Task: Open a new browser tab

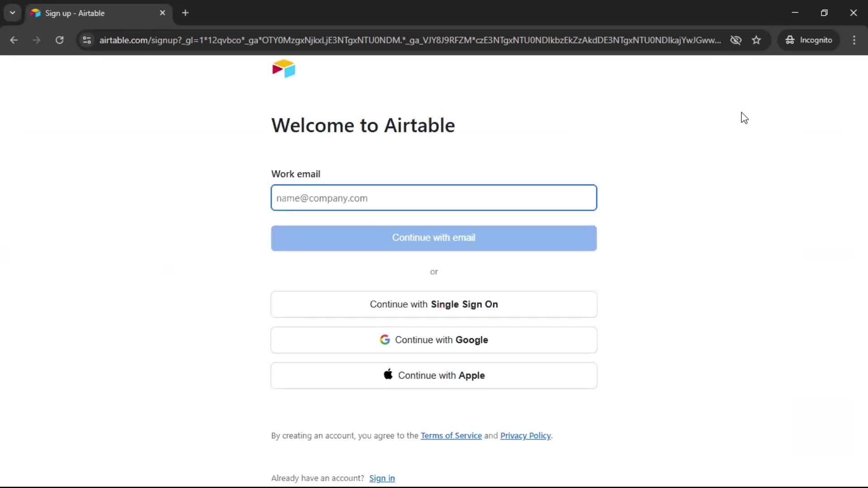Action: click(185, 13)
